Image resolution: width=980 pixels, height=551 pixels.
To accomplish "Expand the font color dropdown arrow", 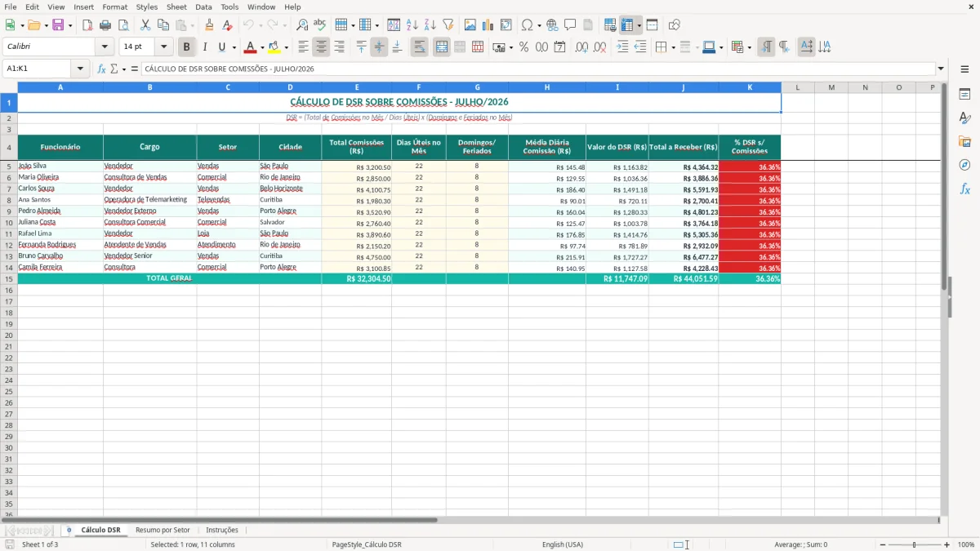I will click(x=262, y=47).
